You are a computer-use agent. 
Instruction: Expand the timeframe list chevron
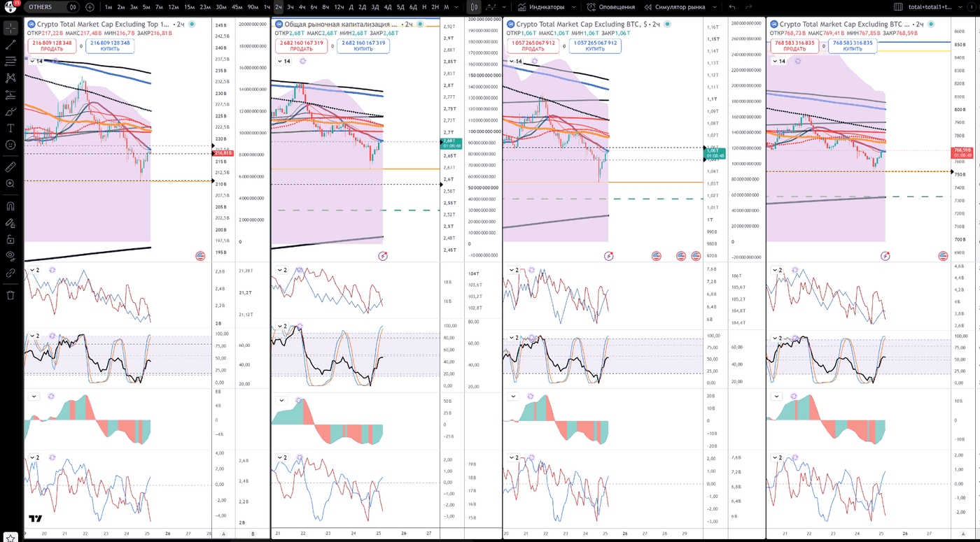coord(458,7)
